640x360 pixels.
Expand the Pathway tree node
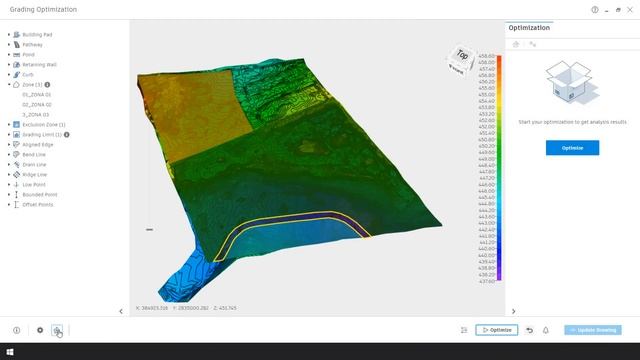(x=9, y=44)
